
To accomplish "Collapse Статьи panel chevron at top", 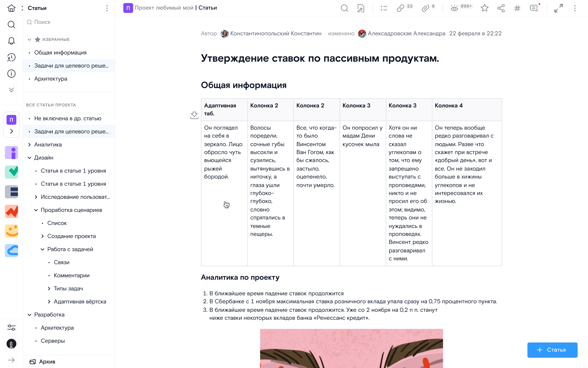I will click(22, 8).
